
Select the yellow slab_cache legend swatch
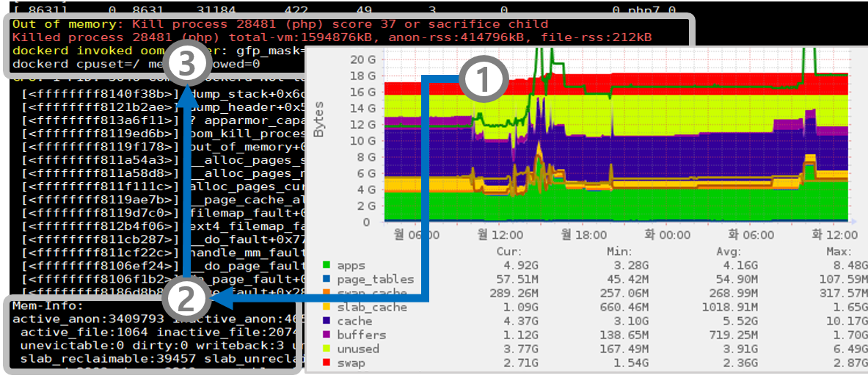pos(326,308)
